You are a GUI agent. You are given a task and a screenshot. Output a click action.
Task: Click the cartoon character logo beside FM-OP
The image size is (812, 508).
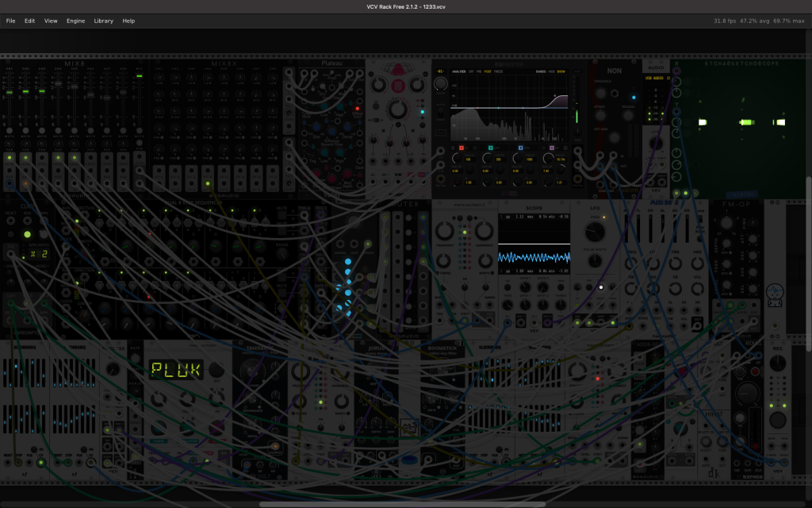point(775,294)
